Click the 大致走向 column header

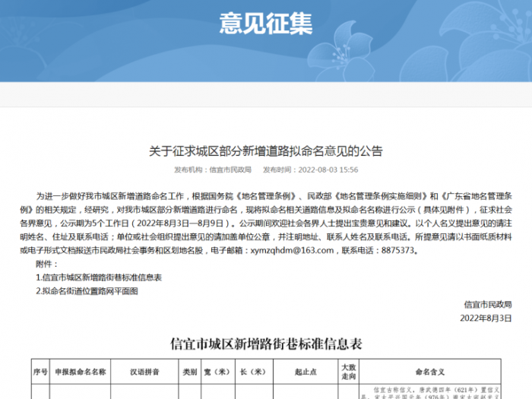click(348, 372)
